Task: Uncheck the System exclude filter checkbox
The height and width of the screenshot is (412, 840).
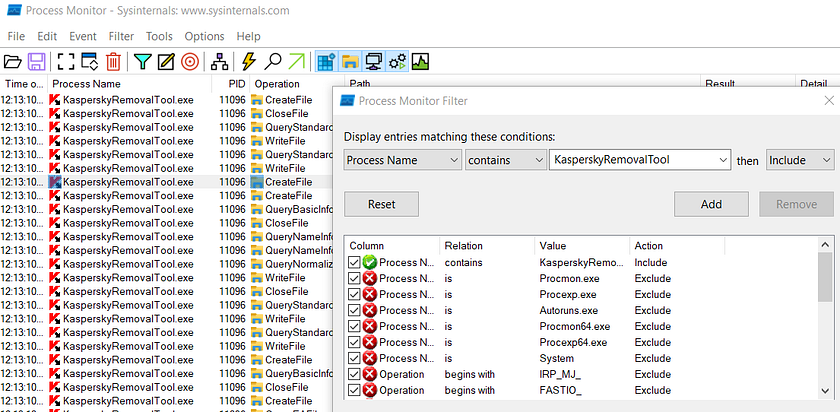Action: (x=354, y=358)
